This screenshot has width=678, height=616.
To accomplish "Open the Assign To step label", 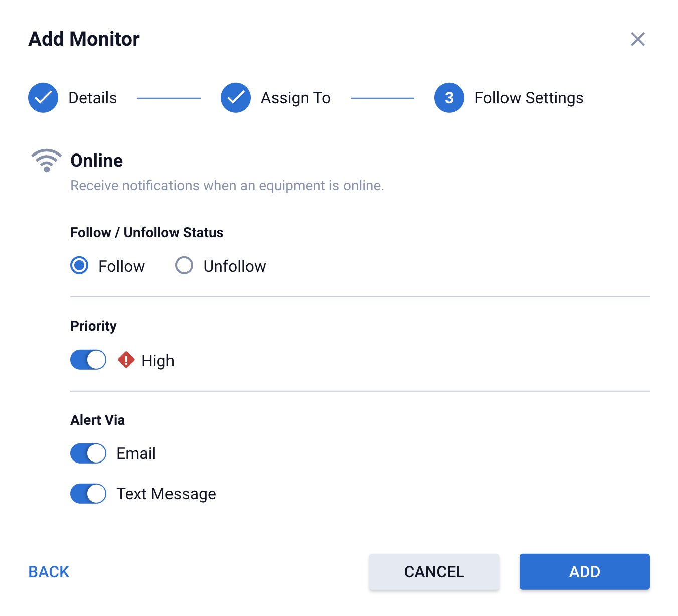I will tap(295, 98).
